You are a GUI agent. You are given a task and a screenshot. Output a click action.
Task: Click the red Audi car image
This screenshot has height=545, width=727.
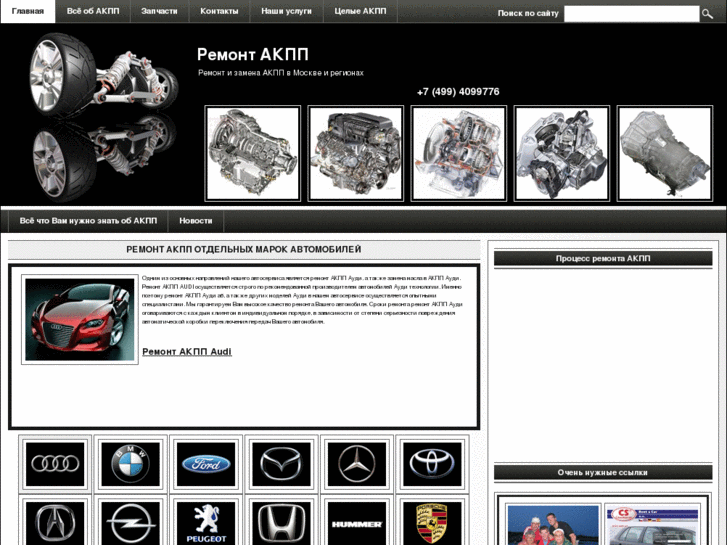click(x=80, y=320)
